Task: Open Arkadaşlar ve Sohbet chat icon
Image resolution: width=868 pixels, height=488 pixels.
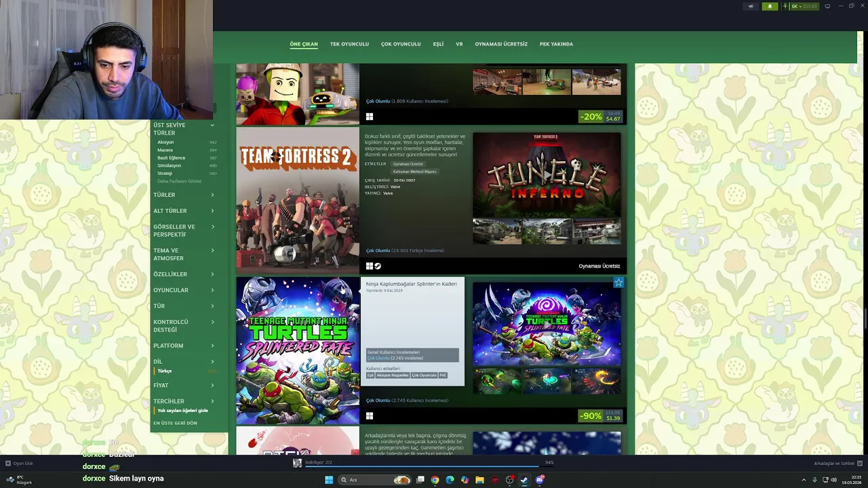Action: click(860, 464)
